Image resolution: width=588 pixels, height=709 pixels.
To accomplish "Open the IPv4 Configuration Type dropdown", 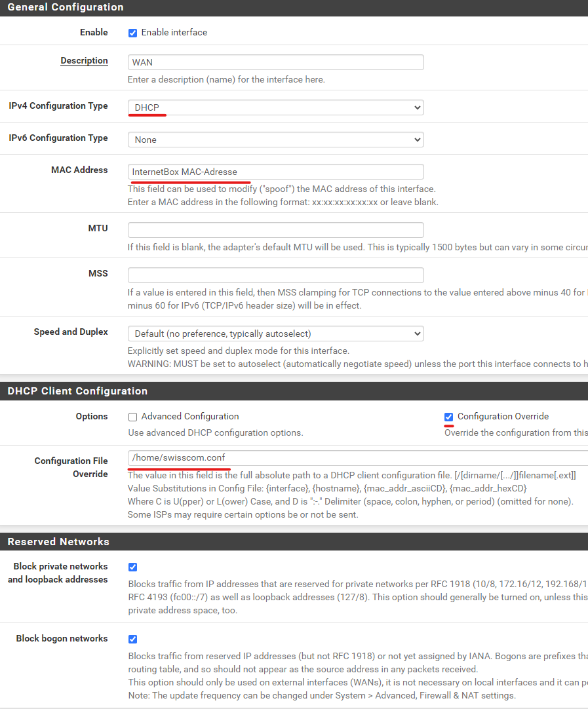I will [x=275, y=107].
